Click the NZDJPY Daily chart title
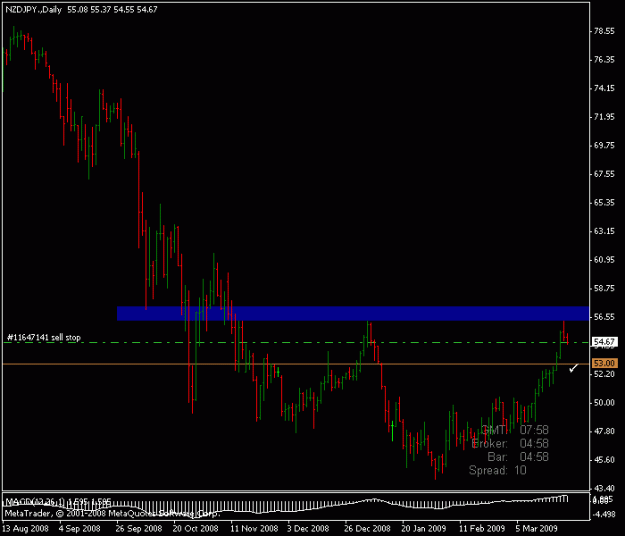This screenshot has height=536, width=625. coord(81,9)
